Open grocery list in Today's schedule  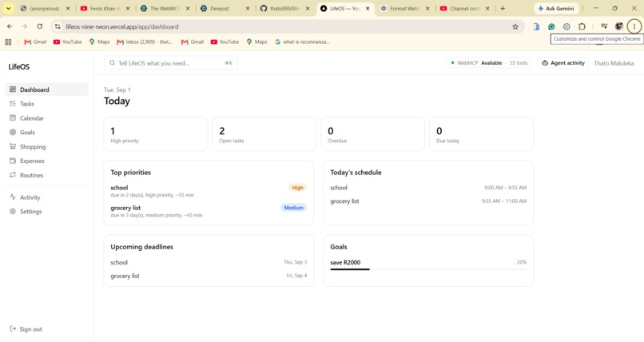(428, 201)
